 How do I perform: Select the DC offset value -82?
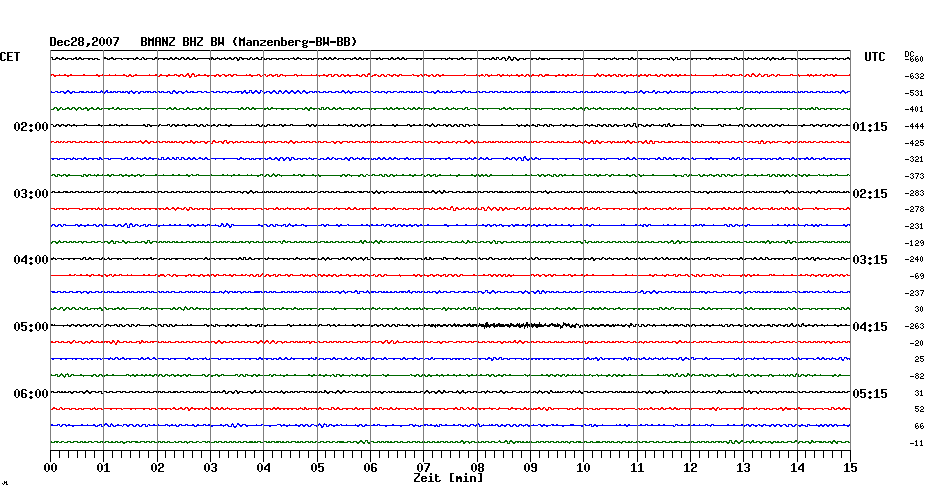pos(916,377)
